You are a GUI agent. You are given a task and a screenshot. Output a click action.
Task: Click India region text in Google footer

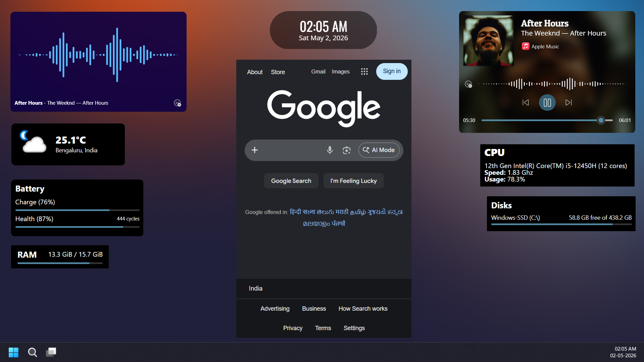pos(256,289)
